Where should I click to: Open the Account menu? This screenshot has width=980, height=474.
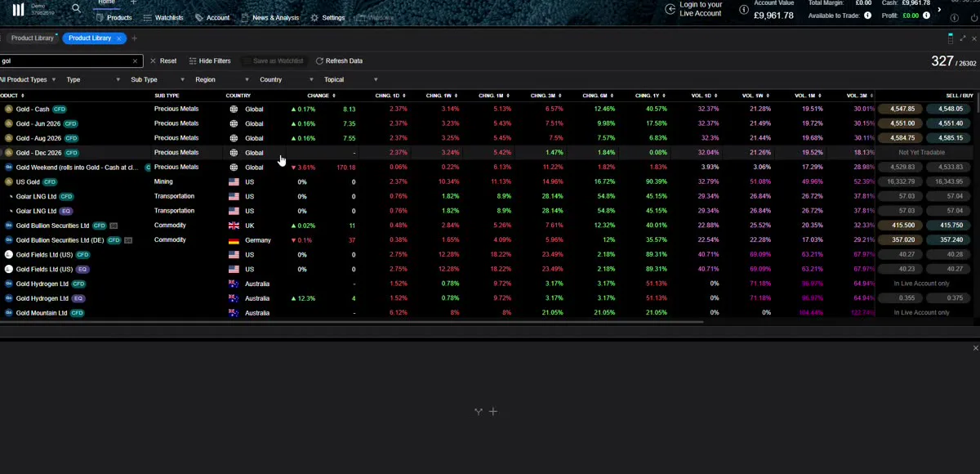(x=212, y=17)
